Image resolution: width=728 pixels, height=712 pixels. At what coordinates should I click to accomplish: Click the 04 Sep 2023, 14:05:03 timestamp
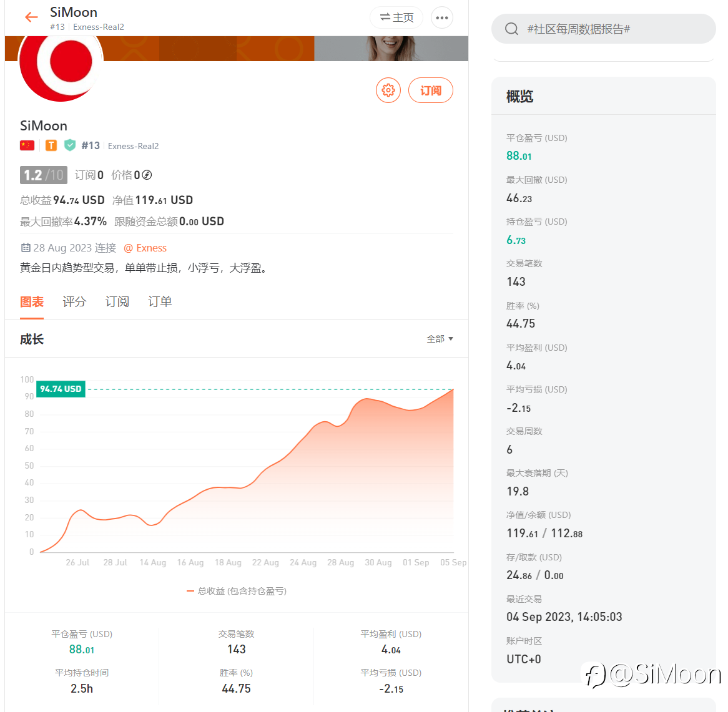(x=564, y=617)
